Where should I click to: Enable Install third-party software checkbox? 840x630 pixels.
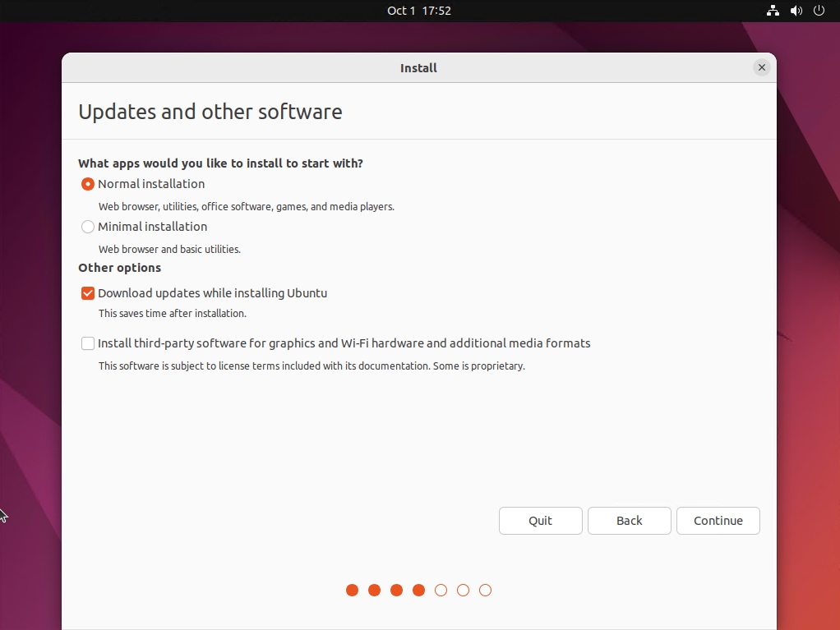(88, 343)
